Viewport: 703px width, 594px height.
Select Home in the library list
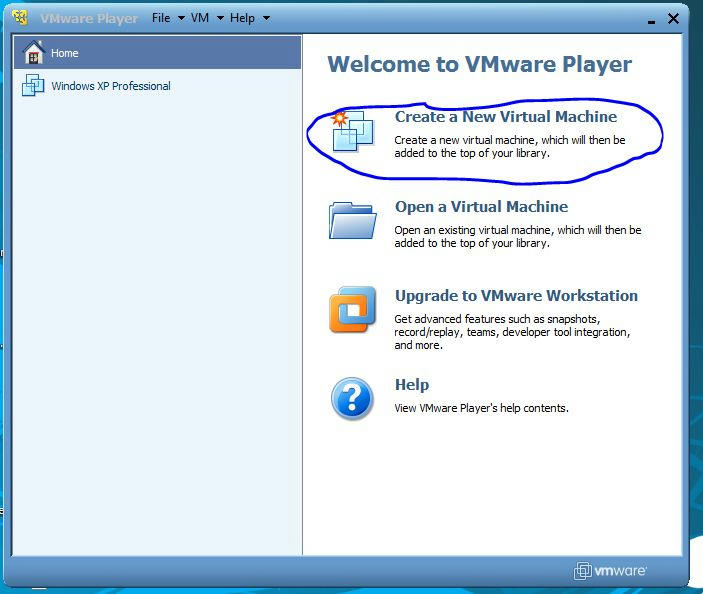pyautogui.click(x=157, y=52)
